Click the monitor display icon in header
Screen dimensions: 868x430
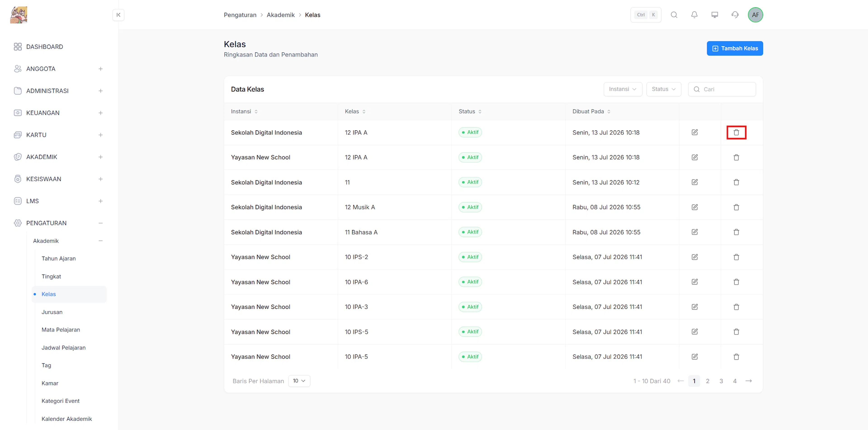(714, 15)
